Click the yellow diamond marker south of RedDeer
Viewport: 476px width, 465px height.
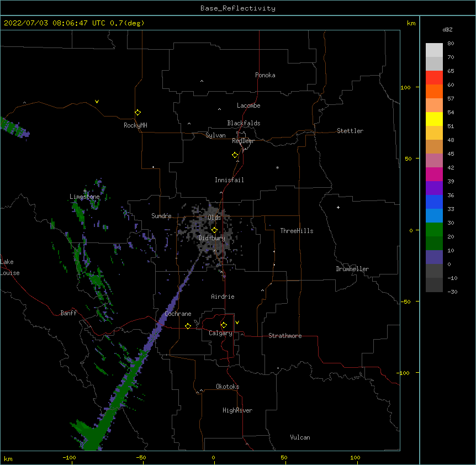point(235,155)
